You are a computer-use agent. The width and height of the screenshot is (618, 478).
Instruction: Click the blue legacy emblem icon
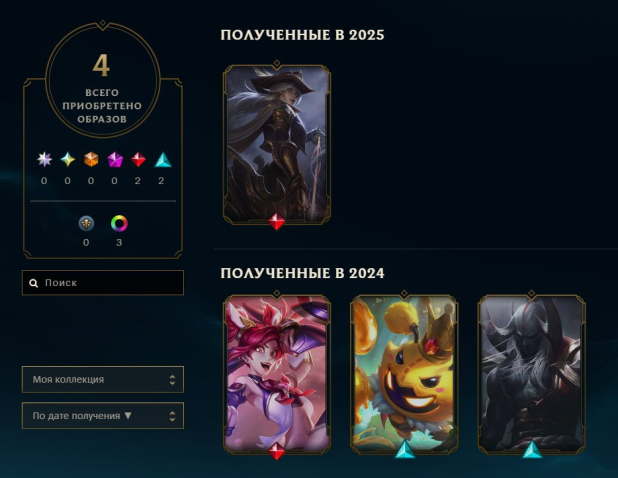86,223
